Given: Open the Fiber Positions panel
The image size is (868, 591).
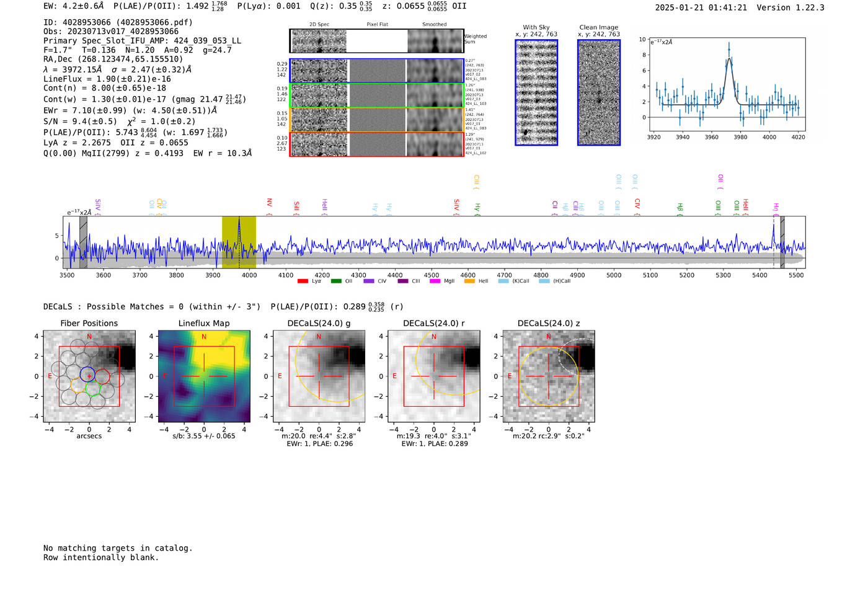Looking at the screenshot, I should click(x=89, y=376).
